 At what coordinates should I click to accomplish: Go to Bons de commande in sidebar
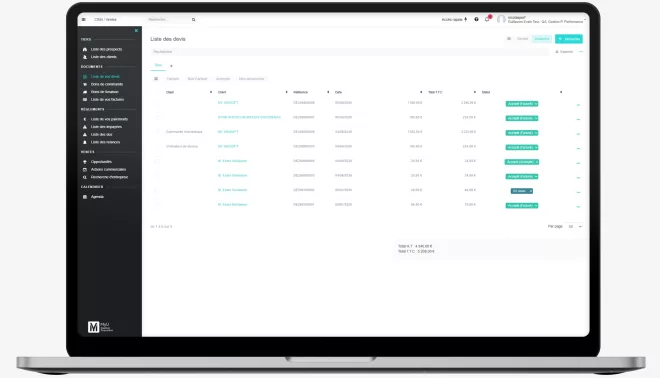coord(107,84)
